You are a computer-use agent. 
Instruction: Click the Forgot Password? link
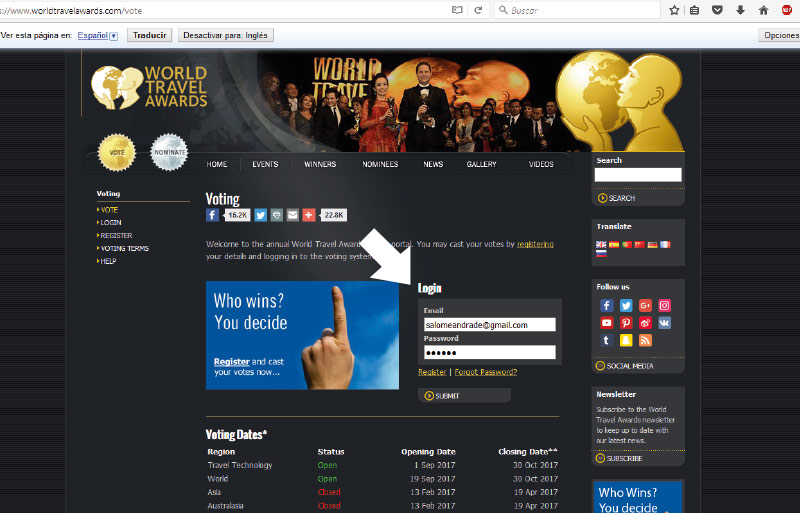click(486, 372)
